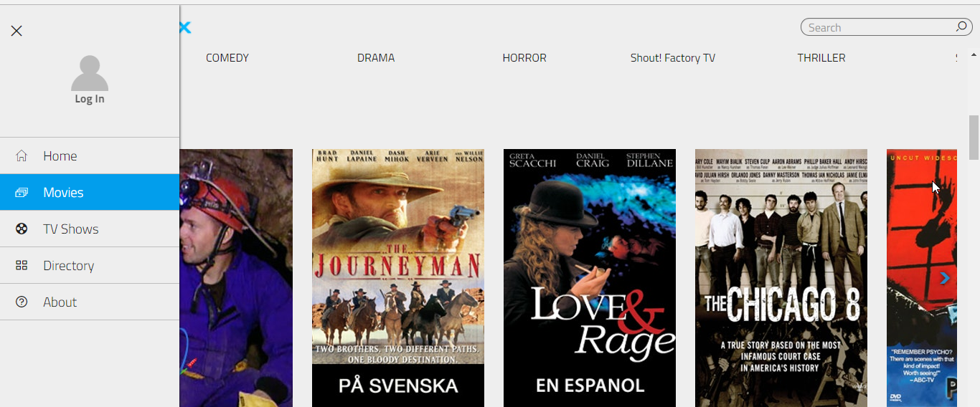Open Directory in side menu
Viewport: 980px width, 407px height.
coord(90,265)
